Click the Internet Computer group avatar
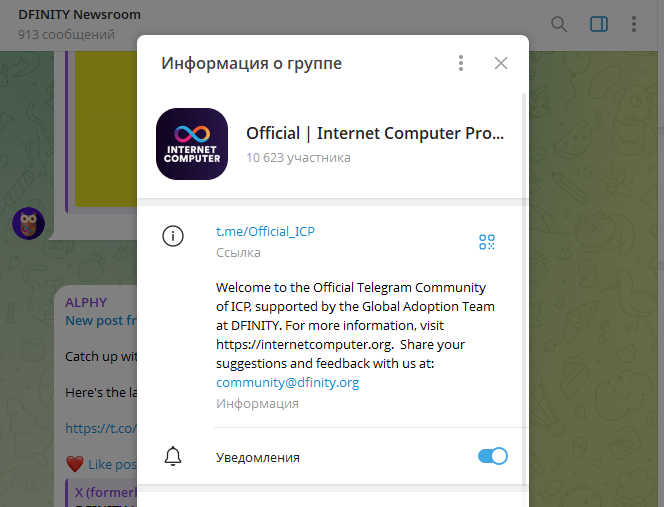 pos(192,144)
